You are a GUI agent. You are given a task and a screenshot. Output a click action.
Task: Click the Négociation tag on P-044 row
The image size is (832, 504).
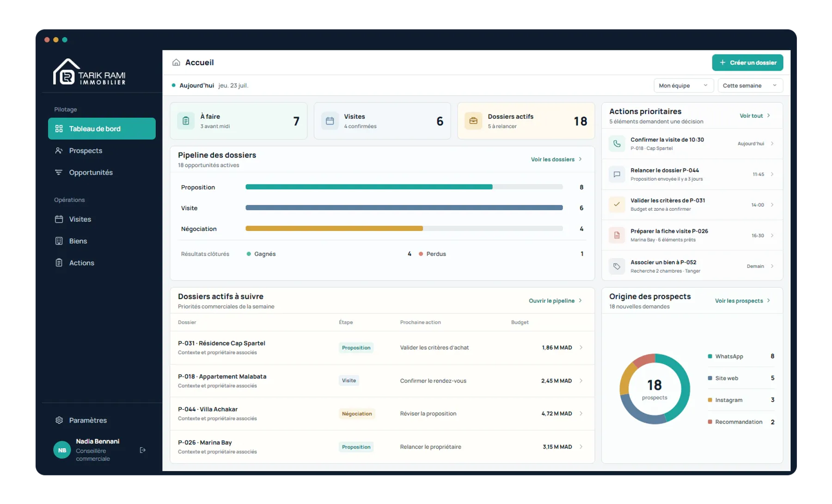tap(357, 414)
